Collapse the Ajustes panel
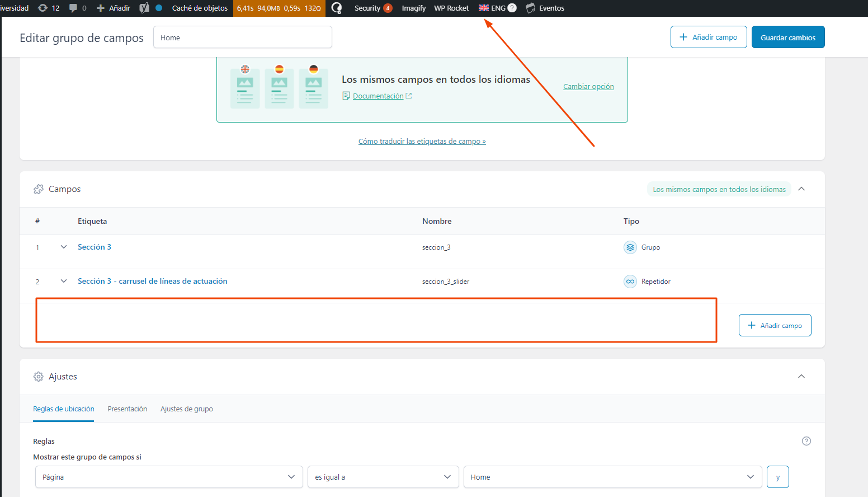 801,377
